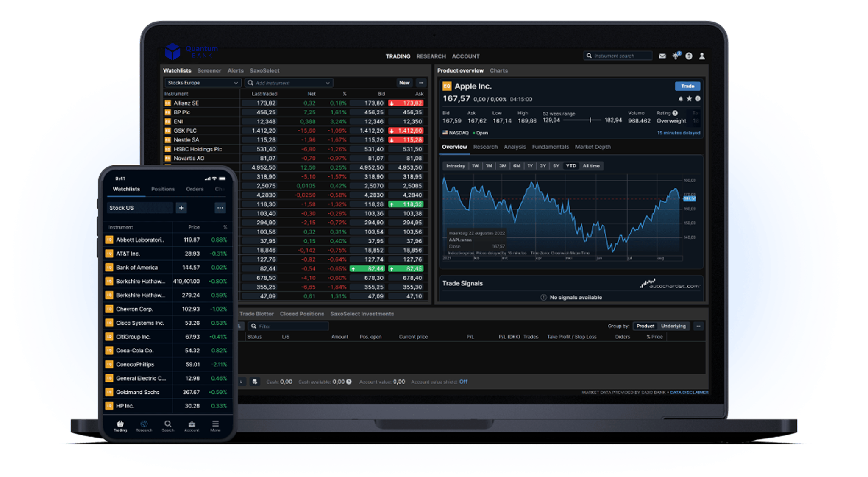This screenshot has height=477, width=868.
Task: Open Trade Blotter tab
Action: 256,314
